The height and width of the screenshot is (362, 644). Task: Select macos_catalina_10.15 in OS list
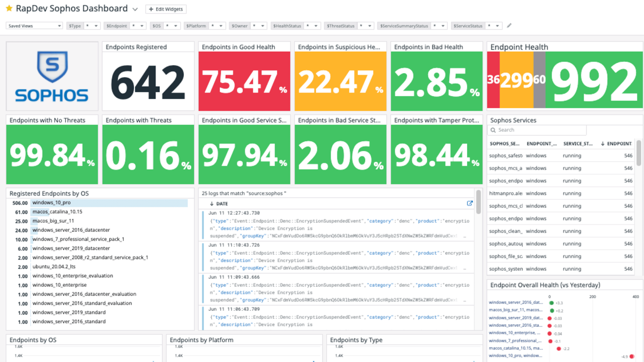pos(57,212)
